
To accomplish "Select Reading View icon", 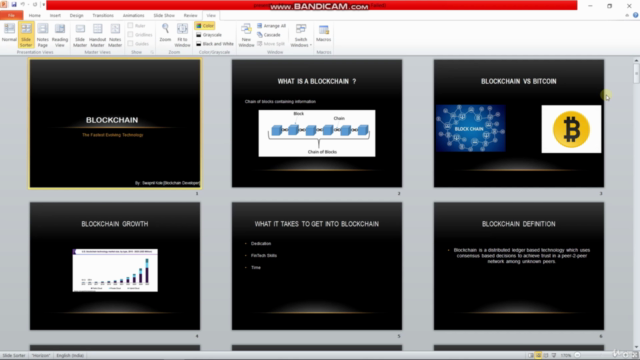I will [x=60, y=35].
